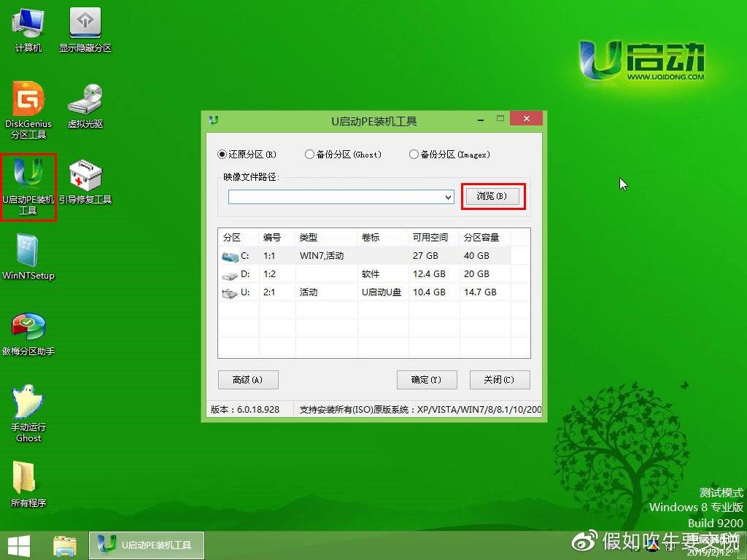Viewport: 747px width, 560px height.
Task: Open the 计算机 desktop icon
Action: coord(28,29)
